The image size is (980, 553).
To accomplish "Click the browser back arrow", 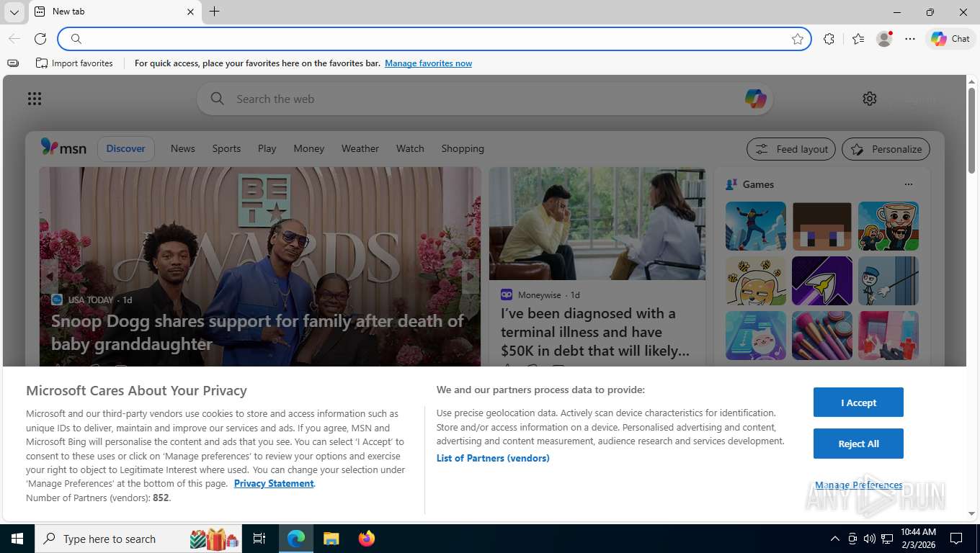I will point(14,39).
